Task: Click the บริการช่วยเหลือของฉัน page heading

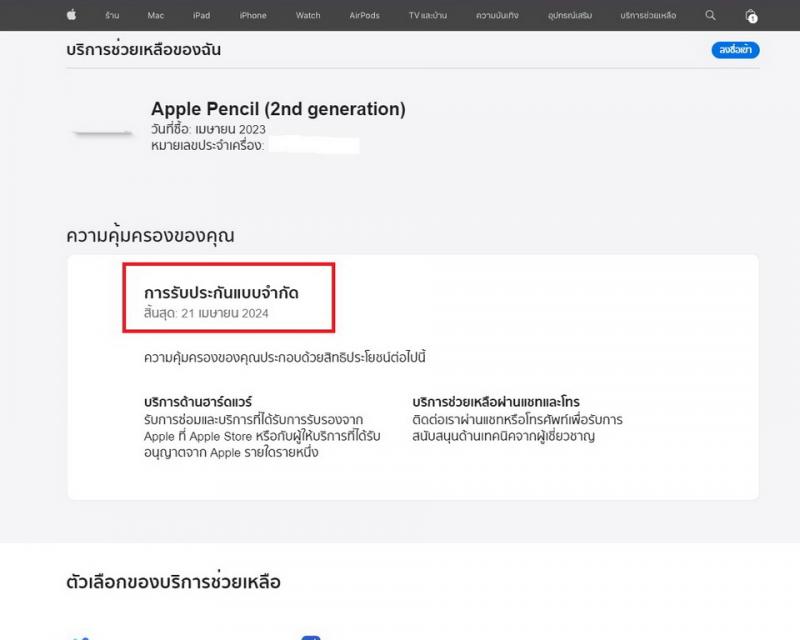Action: pos(143,50)
